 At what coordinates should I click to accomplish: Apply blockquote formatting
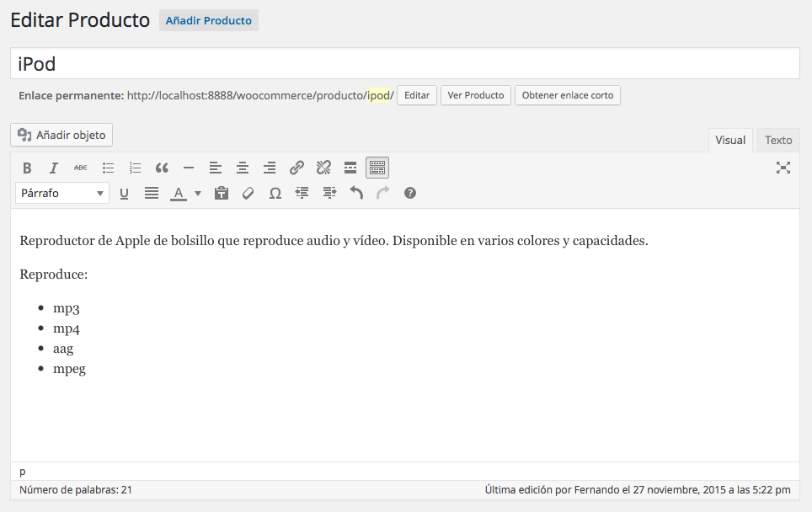point(162,168)
